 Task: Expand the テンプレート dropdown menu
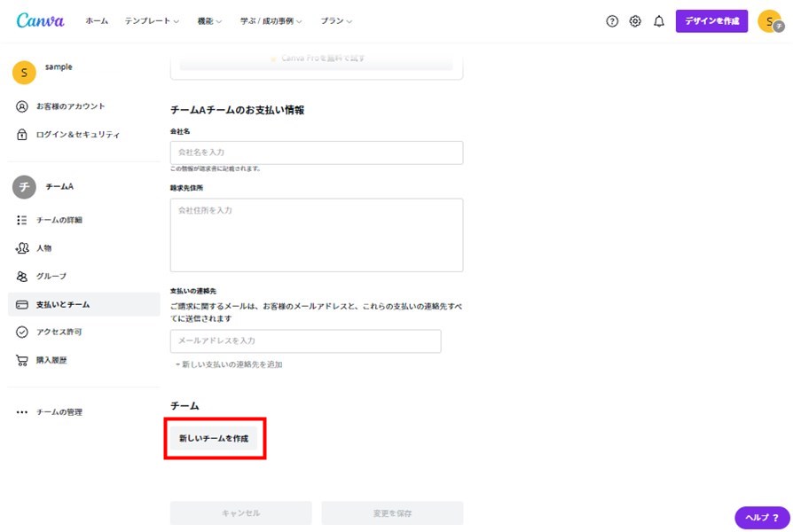click(152, 21)
